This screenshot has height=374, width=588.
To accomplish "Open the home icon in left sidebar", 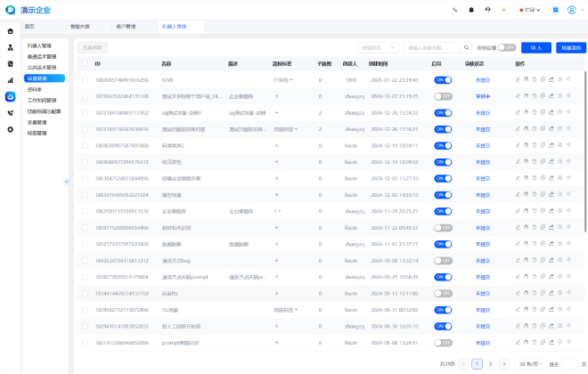I will [10, 30].
